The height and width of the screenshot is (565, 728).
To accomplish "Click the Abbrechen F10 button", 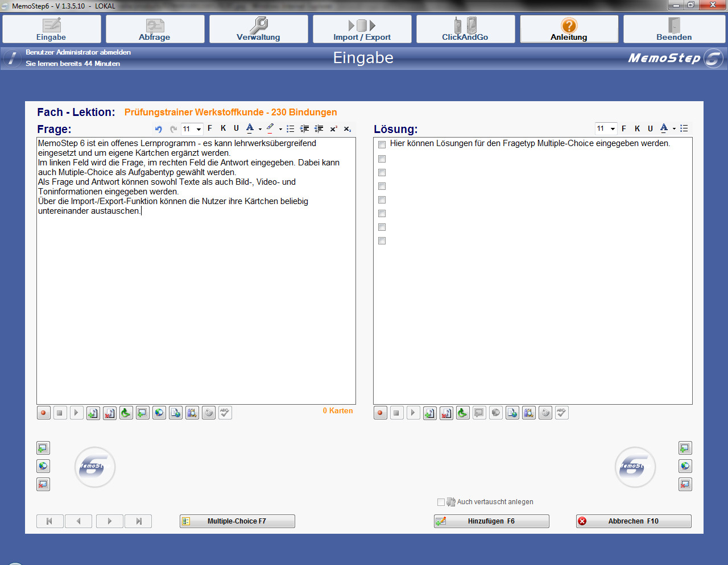I will (x=634, y=521).
